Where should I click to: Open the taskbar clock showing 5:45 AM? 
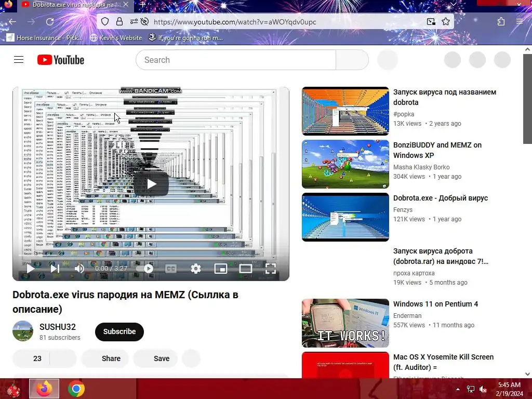click(509, 389)
